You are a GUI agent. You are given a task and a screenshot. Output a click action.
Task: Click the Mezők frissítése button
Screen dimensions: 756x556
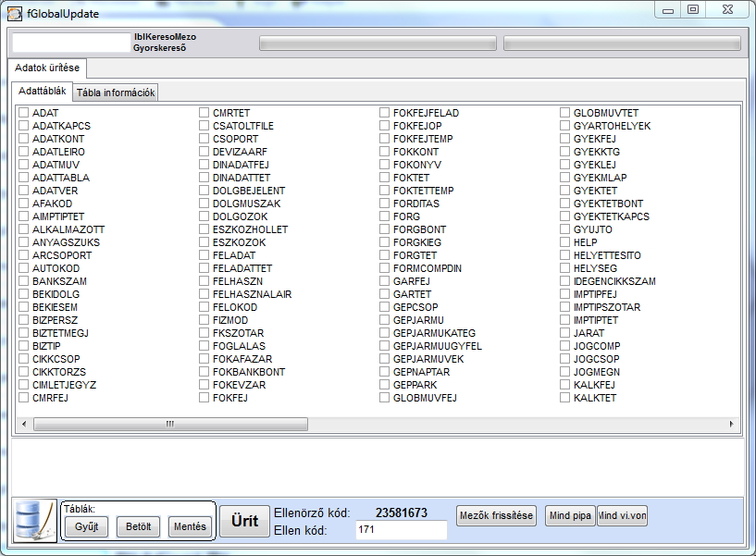pyautogui.click(x=496, y=515)
